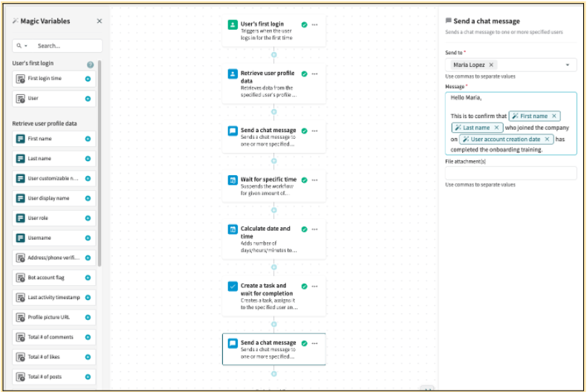Open options menu for Retrieve user profile data
This screenshot has width=587, height=392.
pos(315,74)
